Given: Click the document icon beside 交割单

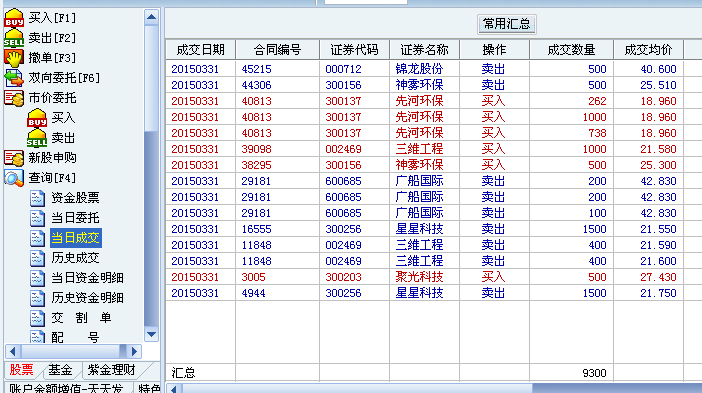Looking at the screenshot, I should click(x=37, y=318).
